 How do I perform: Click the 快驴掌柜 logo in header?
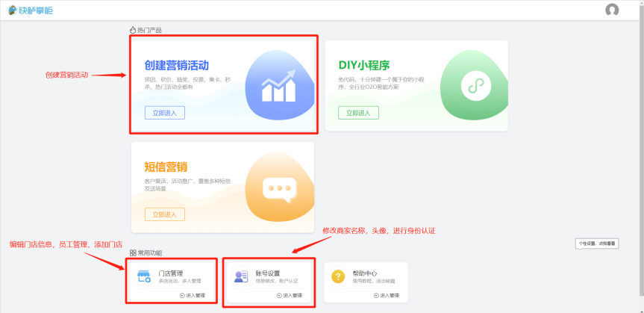pyautogui.click(x=31, y=10)
